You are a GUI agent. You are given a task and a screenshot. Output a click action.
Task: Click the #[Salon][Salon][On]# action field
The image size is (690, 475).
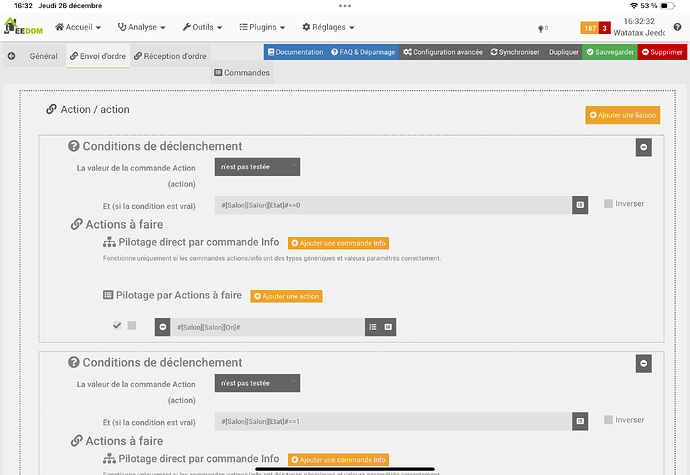(268, 327)
